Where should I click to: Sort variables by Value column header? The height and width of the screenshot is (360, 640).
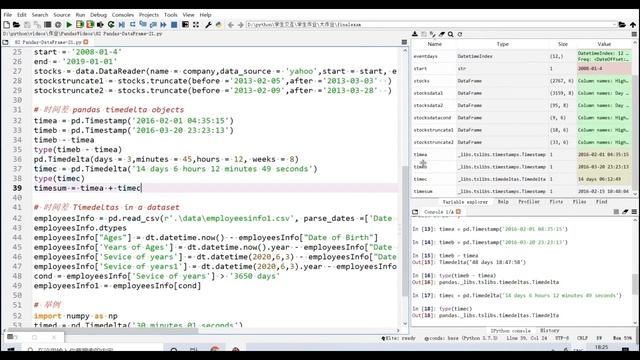click(604, 44)
